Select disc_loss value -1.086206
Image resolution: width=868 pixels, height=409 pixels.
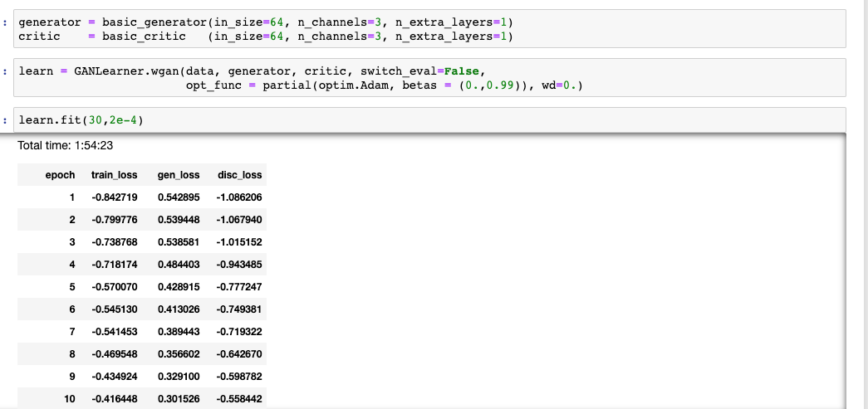click(x=239, y=197)
